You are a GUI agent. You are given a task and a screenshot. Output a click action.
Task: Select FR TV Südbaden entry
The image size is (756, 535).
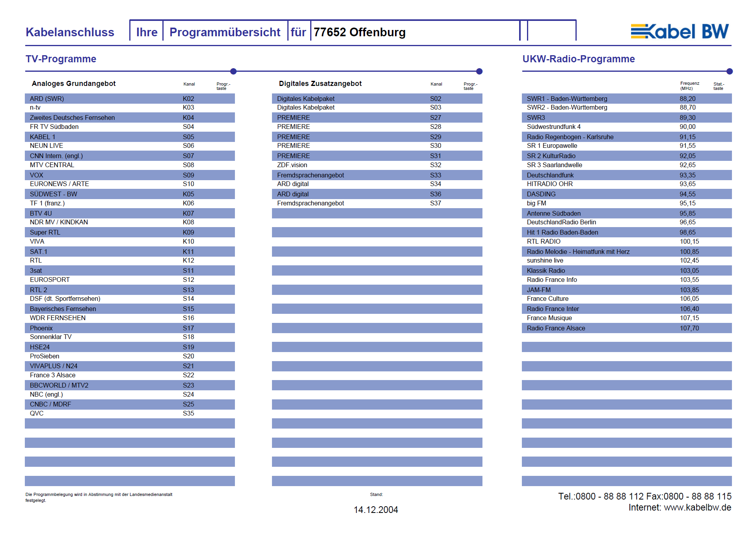pyautogui.click(x=130, y=127)
